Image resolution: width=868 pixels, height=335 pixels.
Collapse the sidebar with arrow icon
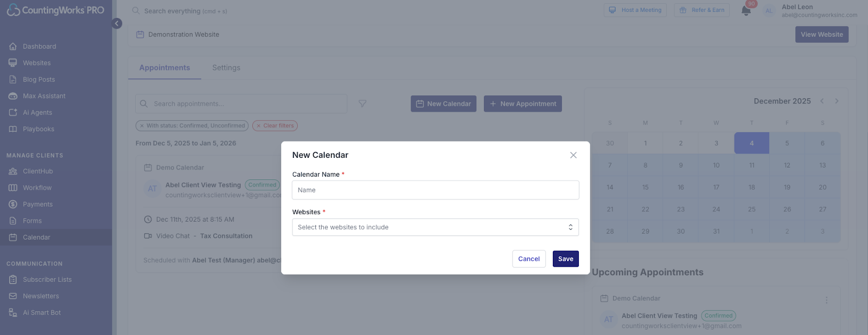pyautogui.click(x=117, y=23)
